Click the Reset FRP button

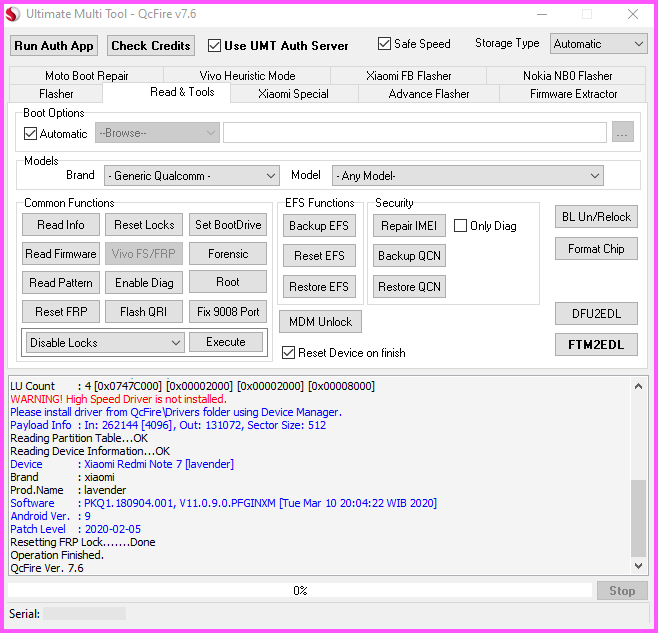(61, 311)
